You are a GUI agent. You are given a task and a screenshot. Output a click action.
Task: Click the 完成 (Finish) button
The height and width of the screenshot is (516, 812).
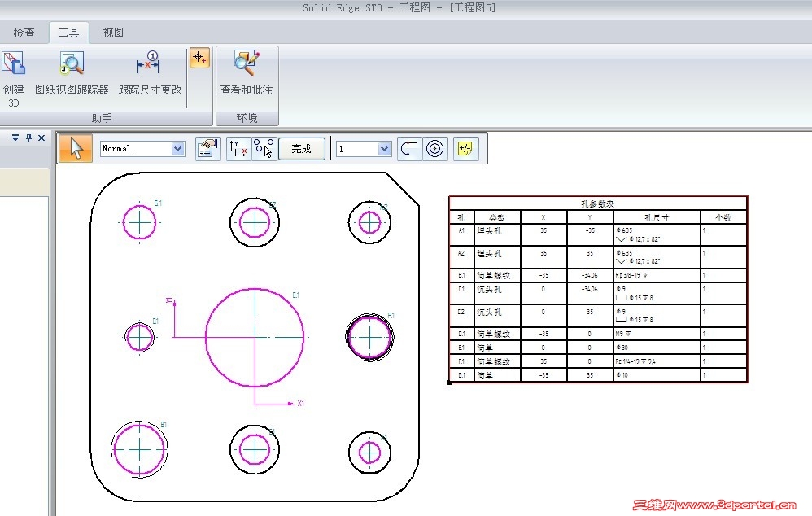[x=301, y=149]
